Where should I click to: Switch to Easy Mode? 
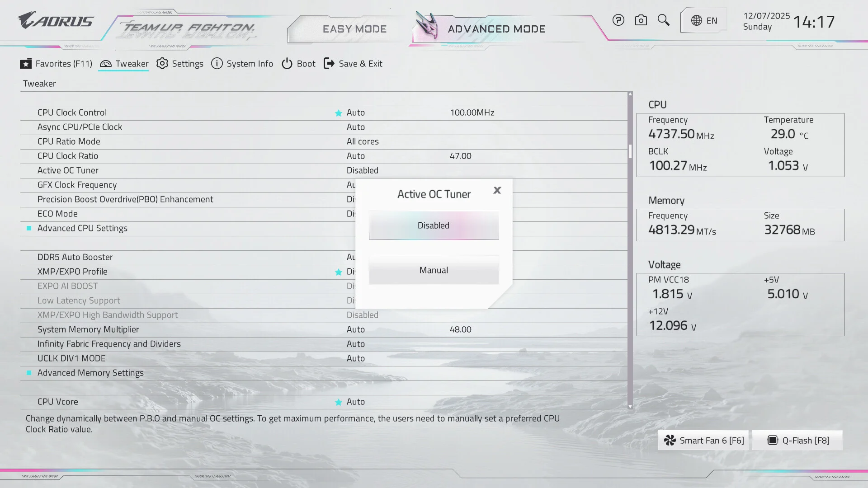pos(354,29)
